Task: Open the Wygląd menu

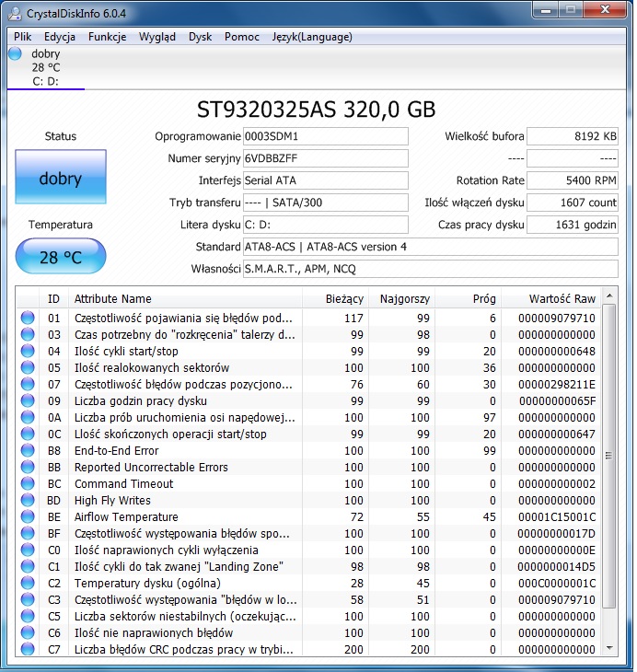Action: [157, 37]
